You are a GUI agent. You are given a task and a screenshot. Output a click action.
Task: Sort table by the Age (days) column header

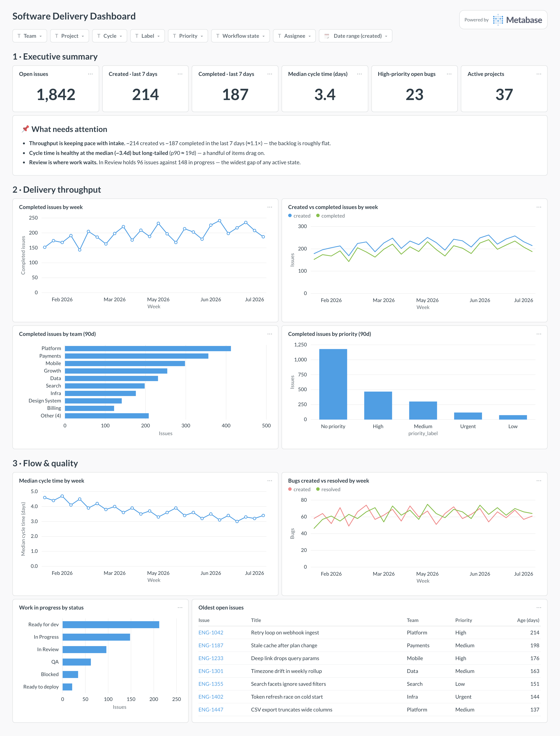click(528, 620)
